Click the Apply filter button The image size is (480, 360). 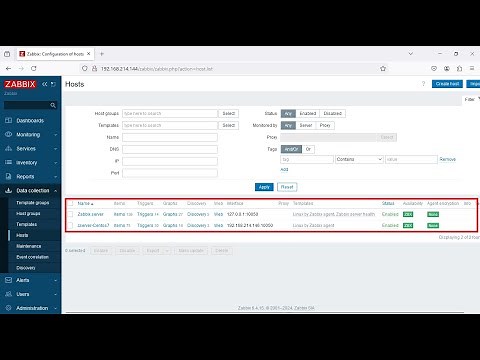[x=264, y=187]
